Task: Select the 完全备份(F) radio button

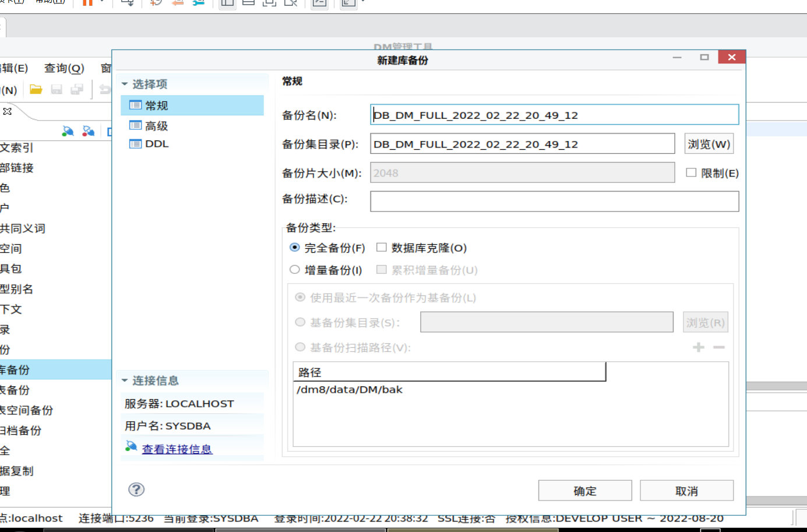Action: (x=295, y=247)
